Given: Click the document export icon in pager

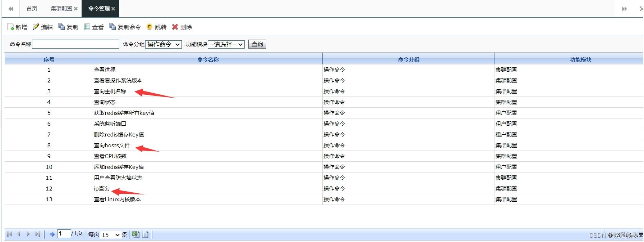Looking at the screenshot, I should coord(145,234).
